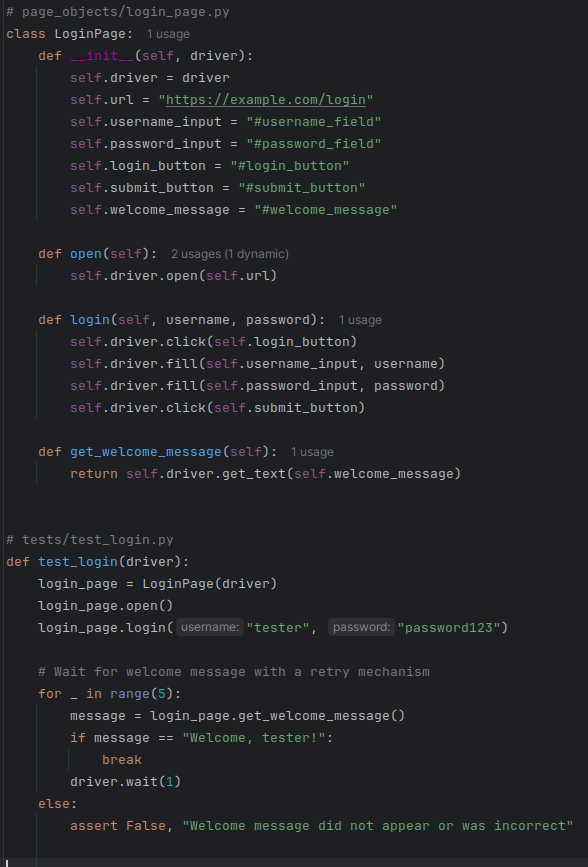This screenshot has width=588, height=867.
Task: Click the 'username:' parameter inlay hint
Action: coord(210,627)
